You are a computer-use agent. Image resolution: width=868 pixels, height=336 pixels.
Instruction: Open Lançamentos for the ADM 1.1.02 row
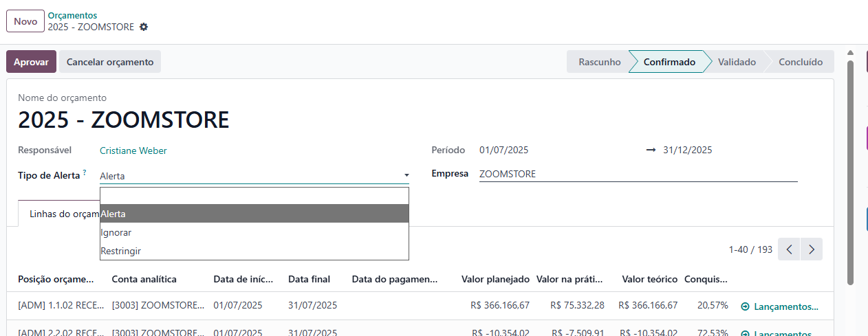tap(780, 306)
